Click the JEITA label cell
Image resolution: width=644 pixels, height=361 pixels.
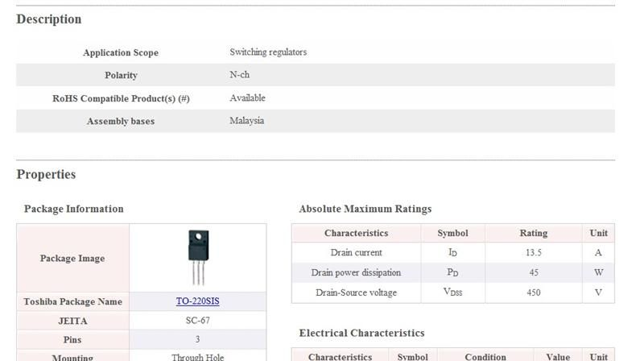tap(72, 321)
